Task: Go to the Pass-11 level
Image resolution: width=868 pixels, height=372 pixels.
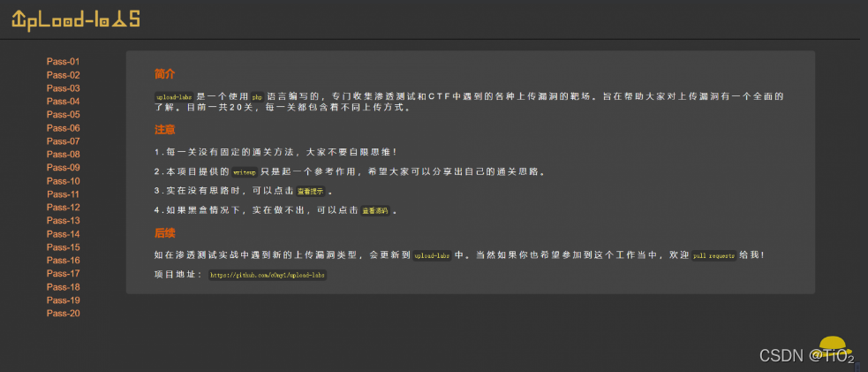Action: tap(63, 194)
